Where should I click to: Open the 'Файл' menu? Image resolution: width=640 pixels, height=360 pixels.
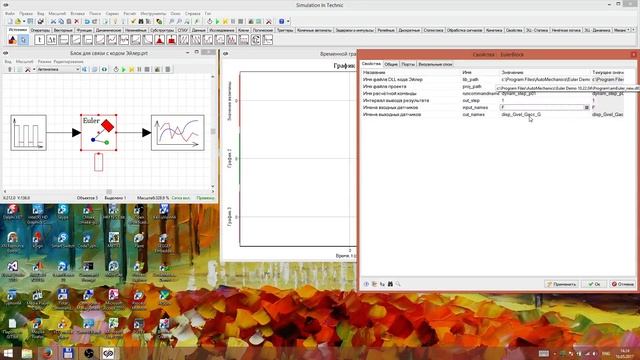10,13
